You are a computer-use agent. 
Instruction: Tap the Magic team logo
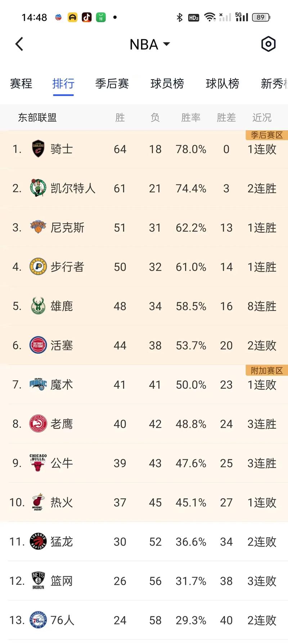37,385
